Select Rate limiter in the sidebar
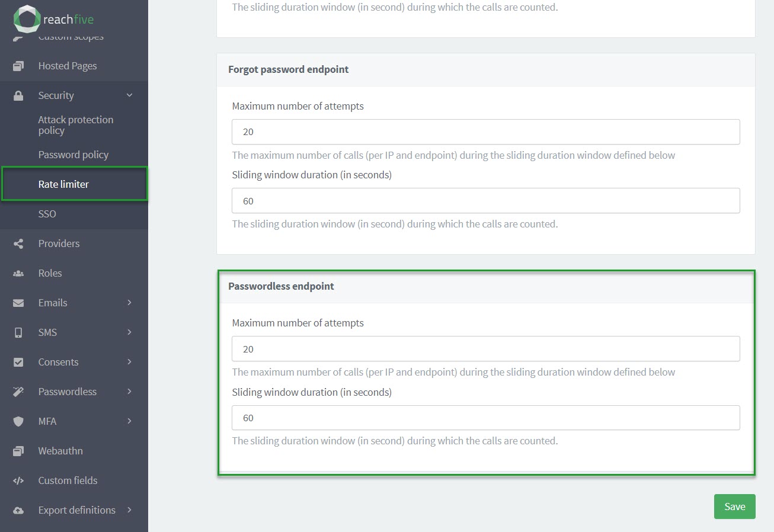Viewport: 774px width, 532px height. point(63,184)
